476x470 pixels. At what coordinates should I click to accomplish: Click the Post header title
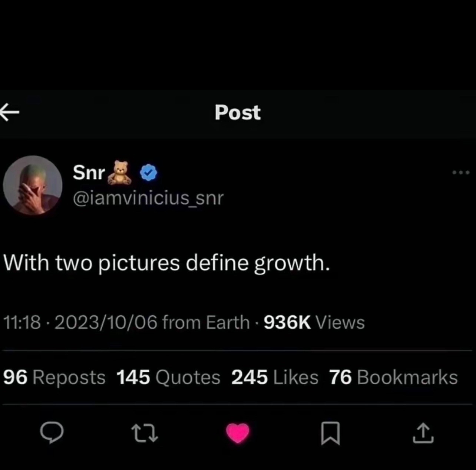point(238,112)
